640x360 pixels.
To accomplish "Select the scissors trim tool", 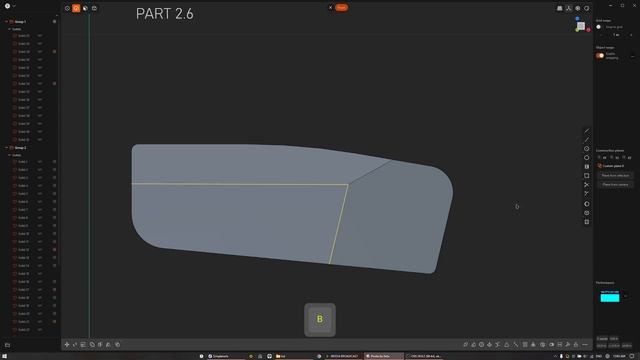I will (x=587, y=185).
